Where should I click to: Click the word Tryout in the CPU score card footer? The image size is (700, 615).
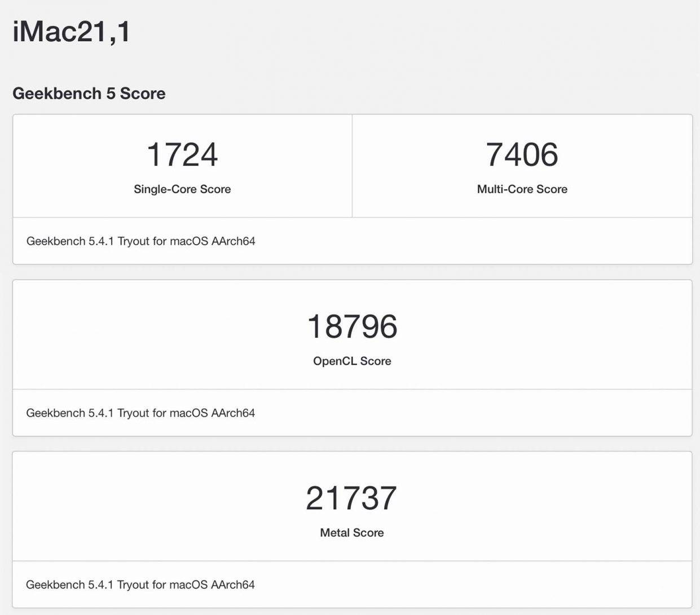point(133,241)
